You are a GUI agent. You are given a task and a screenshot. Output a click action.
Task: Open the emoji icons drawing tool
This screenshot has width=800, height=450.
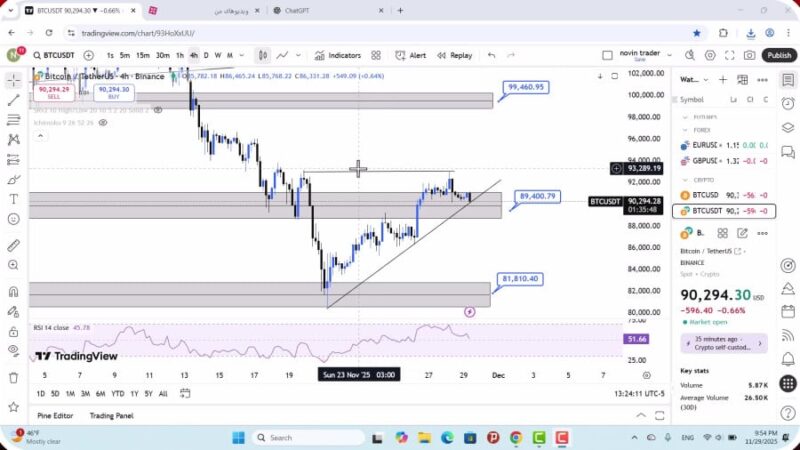tap(13, 219)
